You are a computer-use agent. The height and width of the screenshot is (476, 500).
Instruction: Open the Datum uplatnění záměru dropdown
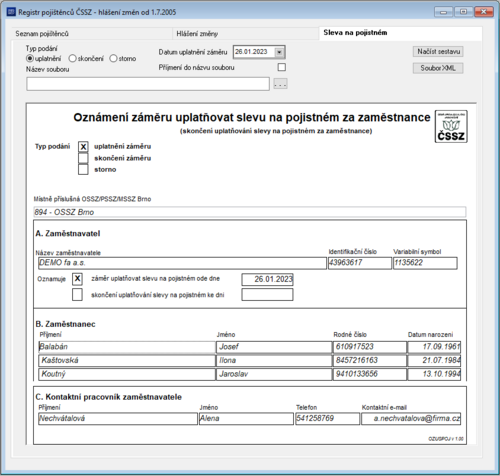tap(279, 52)
